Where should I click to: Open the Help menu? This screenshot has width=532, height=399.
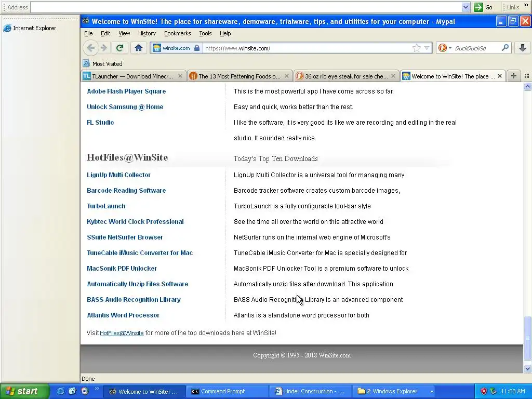point(225,33)
